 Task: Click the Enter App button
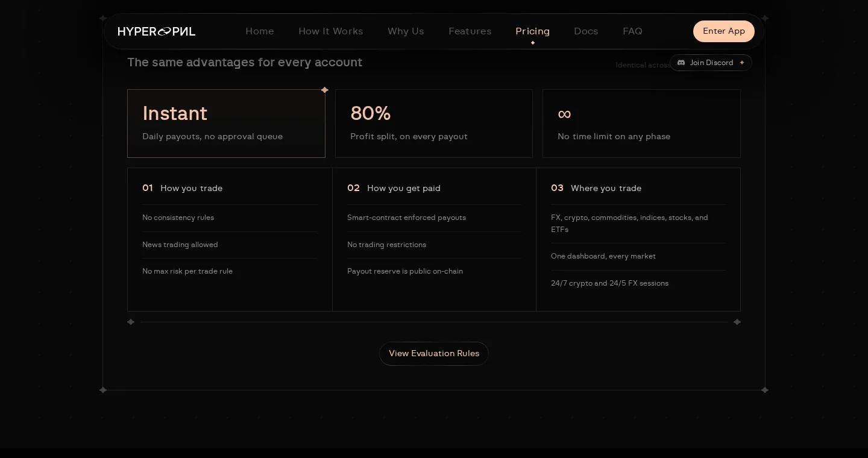click(x=724, y=31)
